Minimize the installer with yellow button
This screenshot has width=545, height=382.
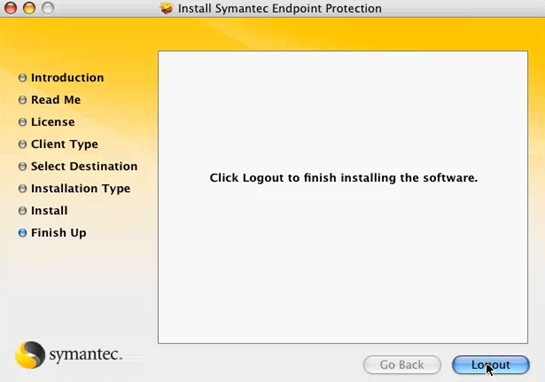point(29,8)
